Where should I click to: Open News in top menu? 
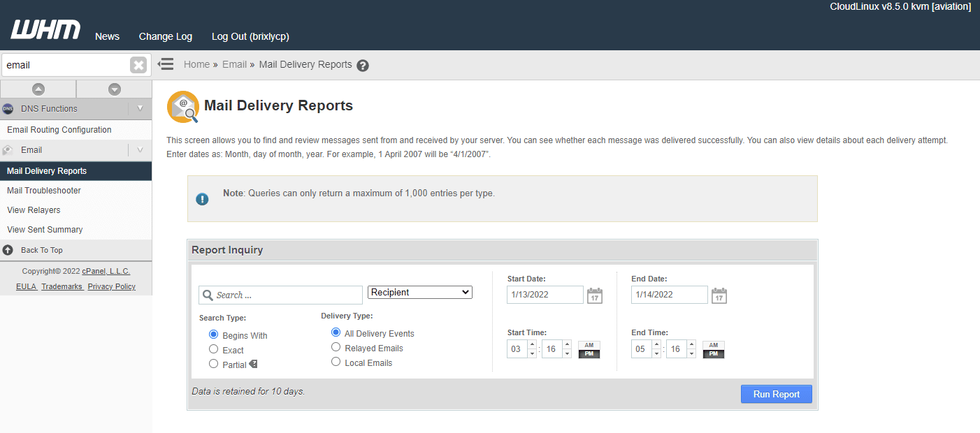(107, 36)
